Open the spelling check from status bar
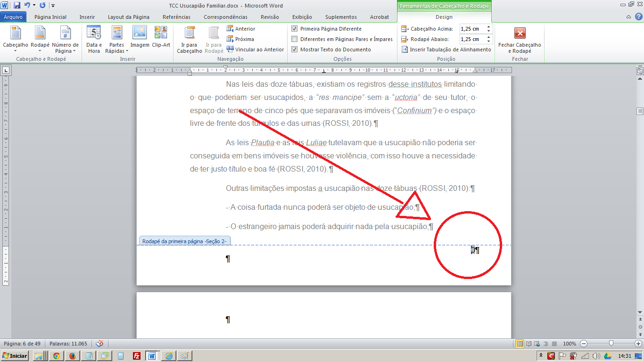Viewport: 644px width, 362px height. (x=99, y=344)
